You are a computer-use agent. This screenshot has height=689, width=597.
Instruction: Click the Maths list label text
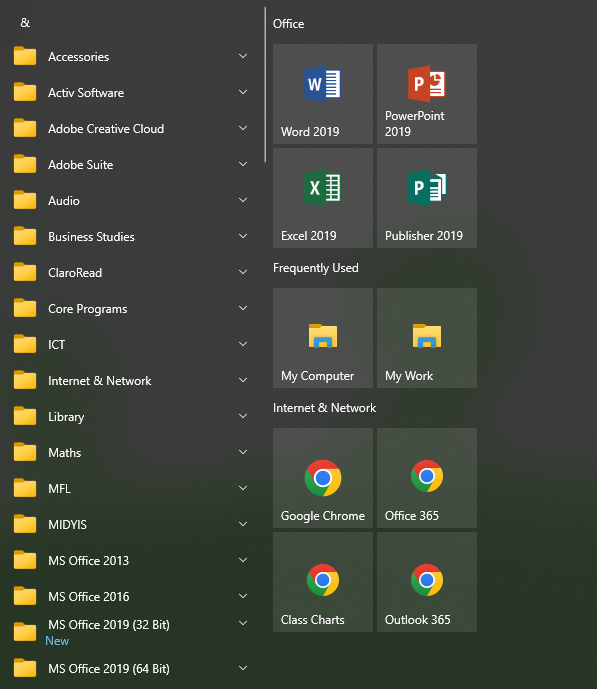(x=65, y=453)
